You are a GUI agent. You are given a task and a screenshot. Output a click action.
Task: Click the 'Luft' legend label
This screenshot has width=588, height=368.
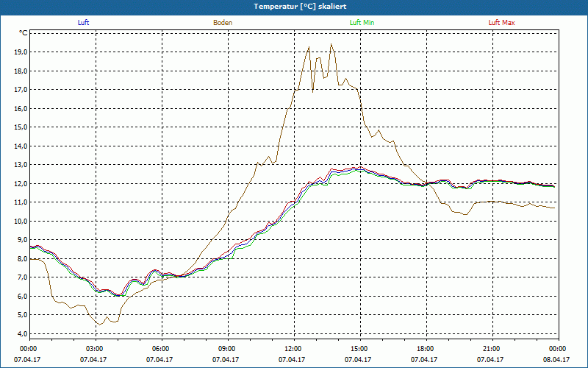[83, 23]
